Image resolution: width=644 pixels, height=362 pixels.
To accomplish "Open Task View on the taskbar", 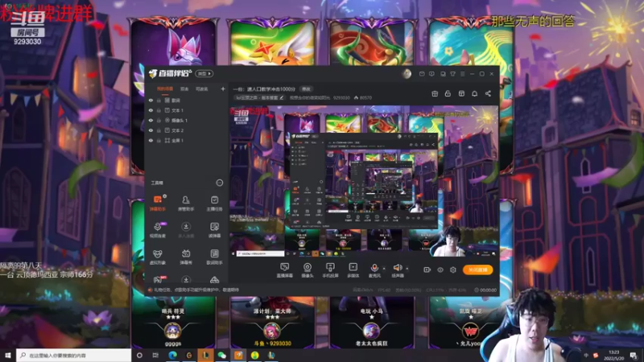I will (155, 355).
